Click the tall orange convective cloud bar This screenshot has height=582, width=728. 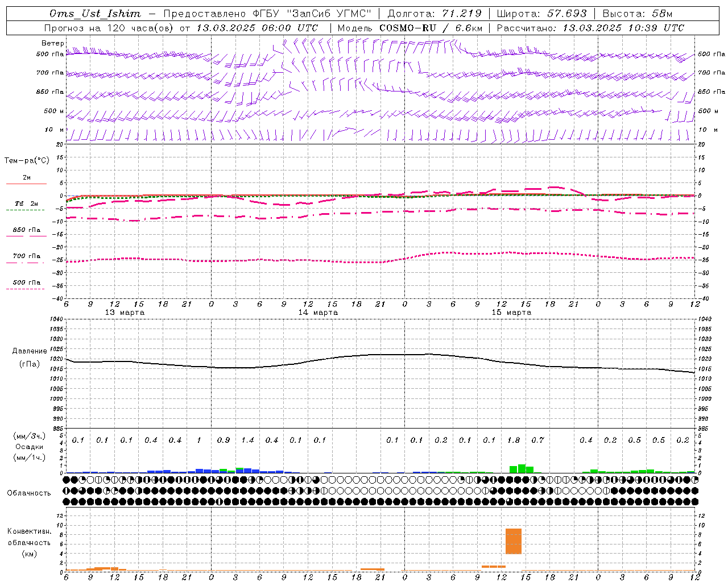click(514, 542)
